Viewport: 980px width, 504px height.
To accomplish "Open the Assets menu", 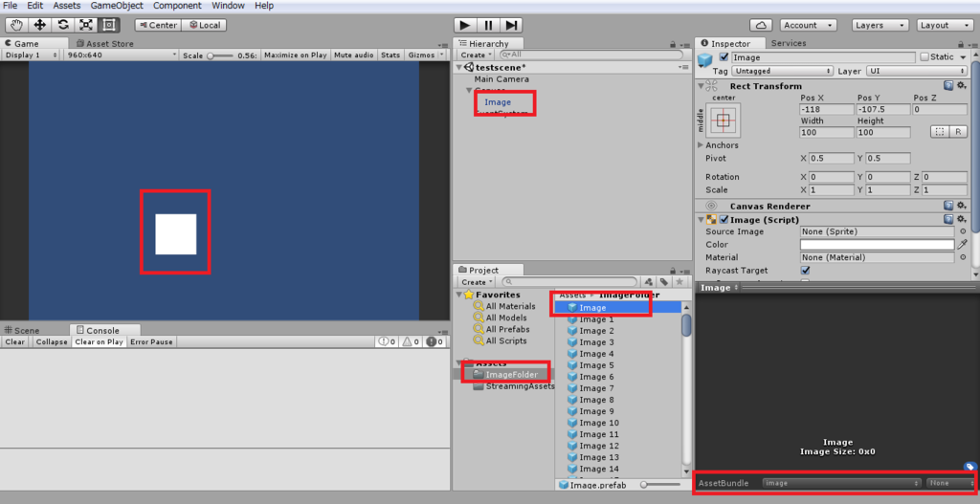I will [66, 6].
